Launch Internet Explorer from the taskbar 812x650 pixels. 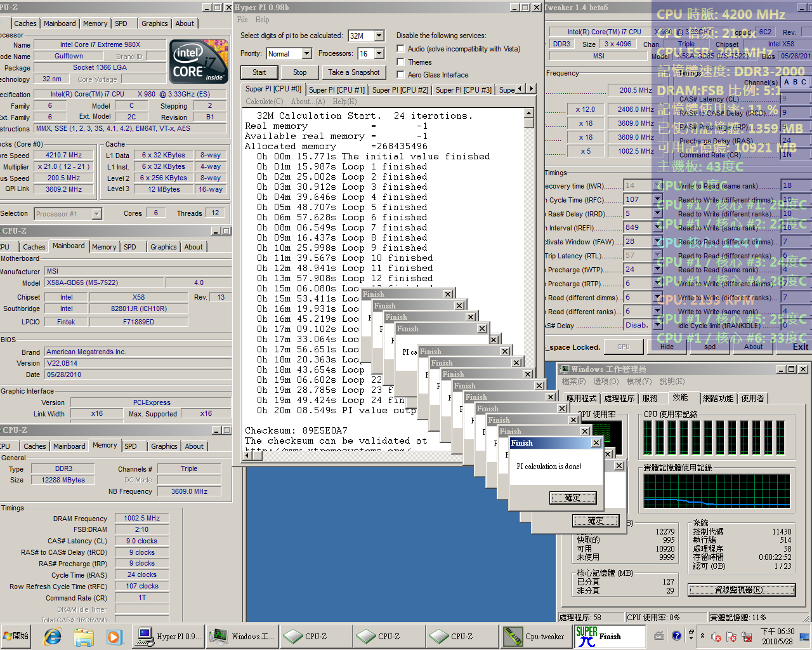click(x=53, y=636)
